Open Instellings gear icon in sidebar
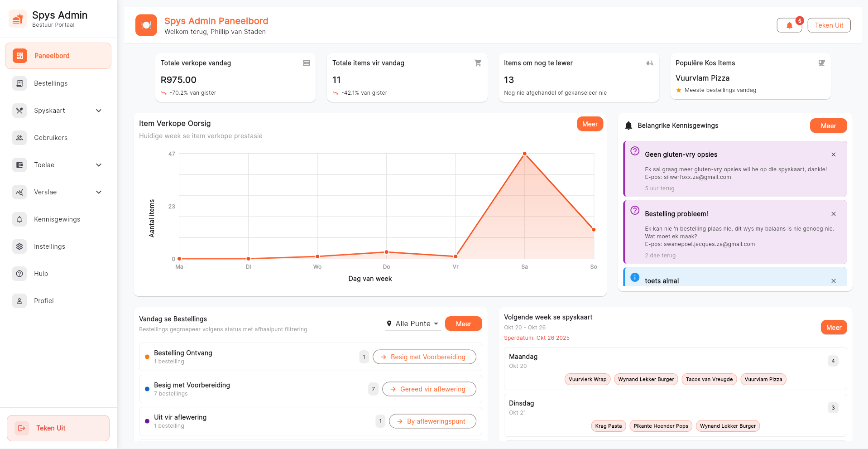This screenshot has height=449, width=868. [x=19, y=246]
